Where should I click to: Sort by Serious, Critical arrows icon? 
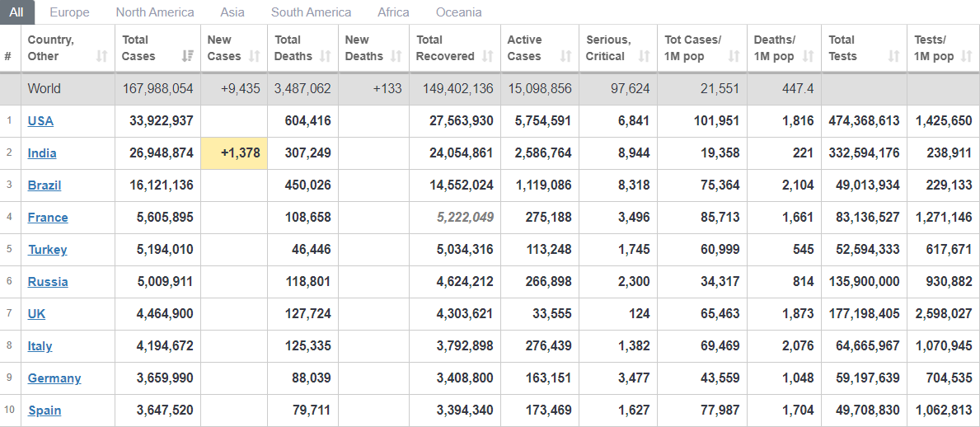click(x=645, y=57)
